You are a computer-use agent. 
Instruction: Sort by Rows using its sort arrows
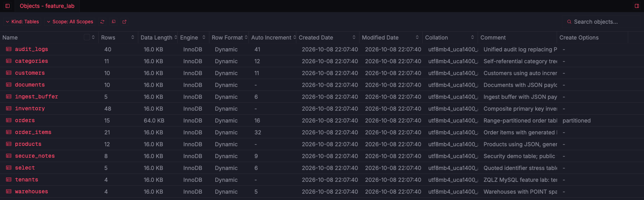coord(133,37)
